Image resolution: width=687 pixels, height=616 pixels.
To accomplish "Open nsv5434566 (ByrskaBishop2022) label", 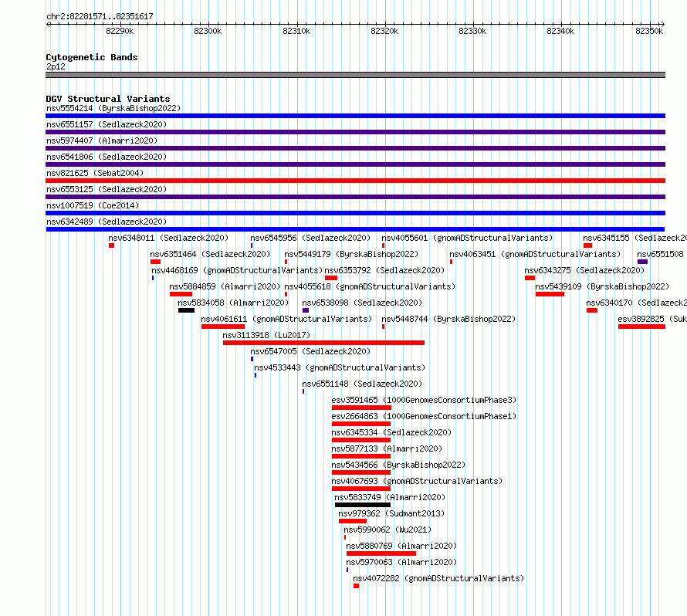I will [398, 465].
